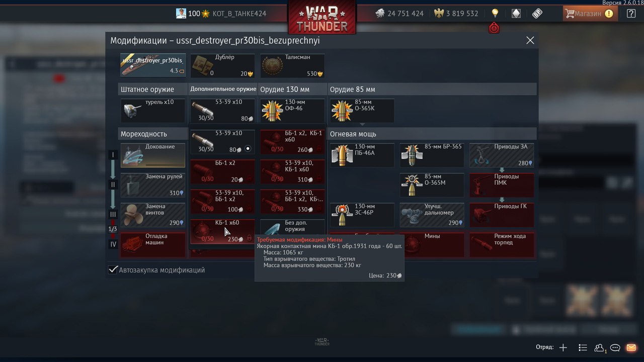
Task: Click the mail envelope icon
Action: pos(631,347)
